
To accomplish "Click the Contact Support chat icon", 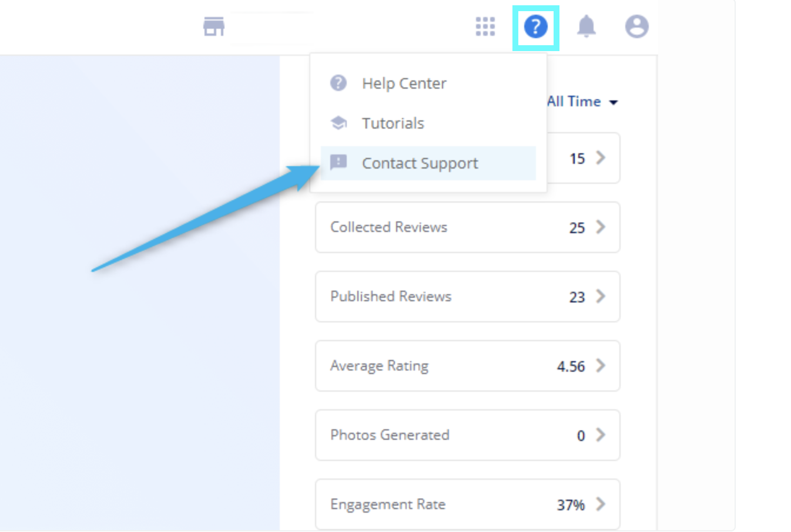I will [338, 162].
